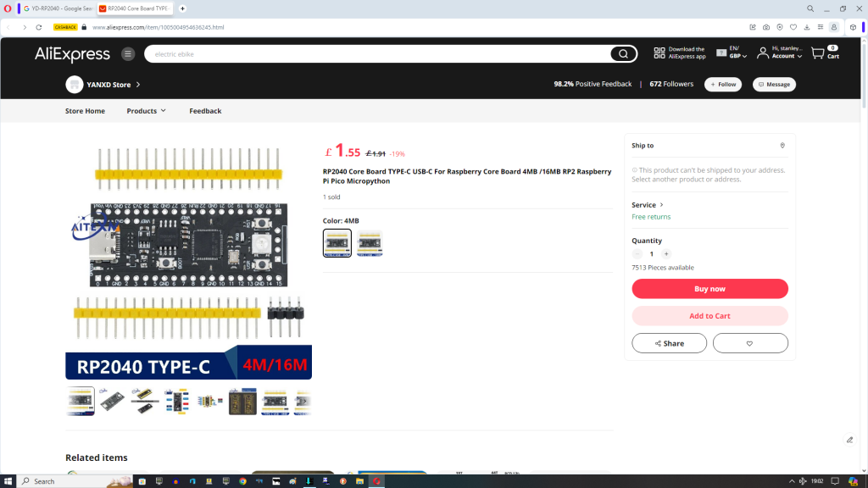Open the shopping cart icon
This screenshot has width=868, height=488.
[x=818, y=53]
